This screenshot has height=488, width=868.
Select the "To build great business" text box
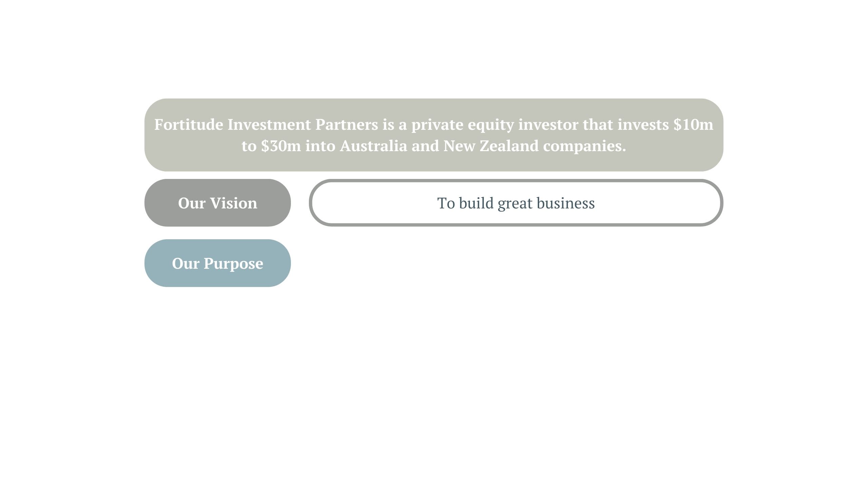516,203
